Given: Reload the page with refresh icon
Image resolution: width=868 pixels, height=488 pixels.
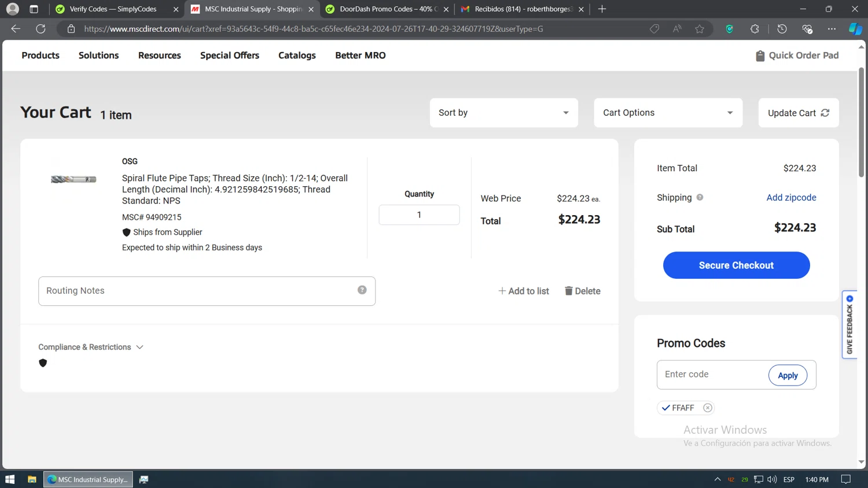Looking at the screenshot, I should point(41,29).
